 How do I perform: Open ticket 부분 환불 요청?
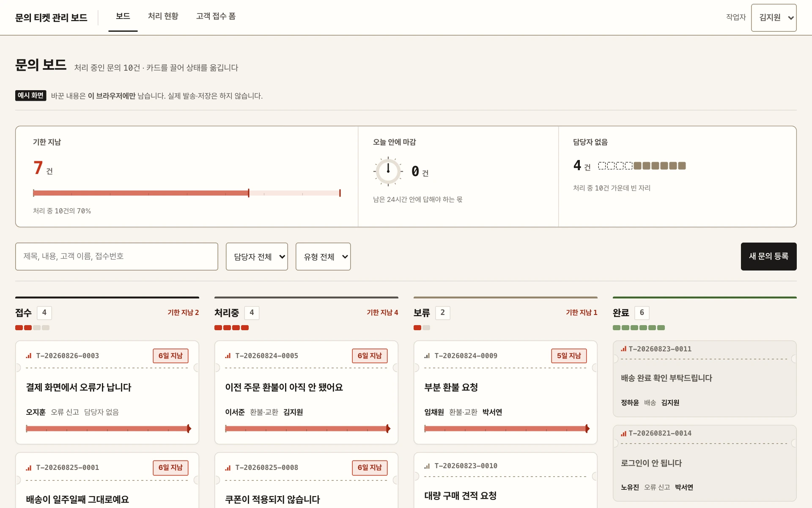pos(451,387)
